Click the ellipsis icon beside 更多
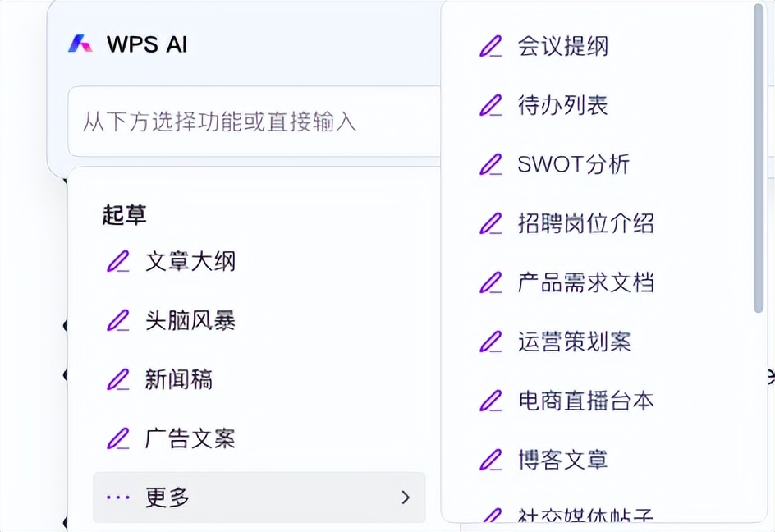This screenshot has width=775, height=532. point(118,497)
